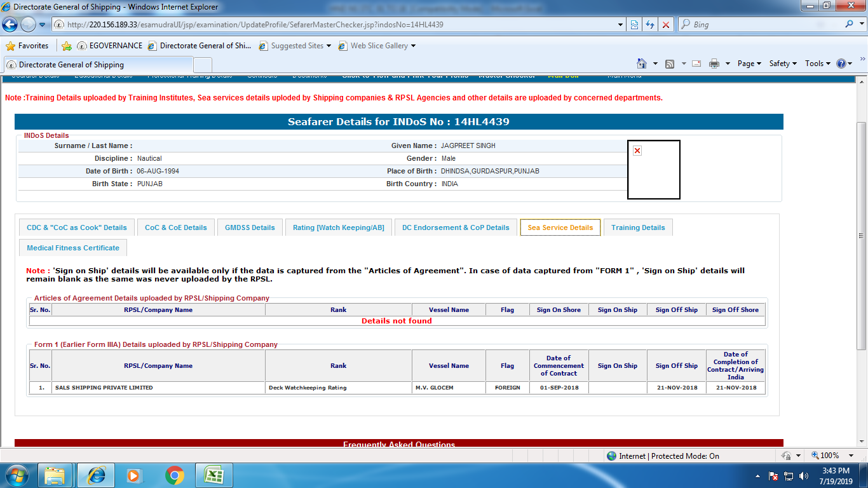Open the Safety menu
This screenshot has height=488, width=868.
coord(783,64)
